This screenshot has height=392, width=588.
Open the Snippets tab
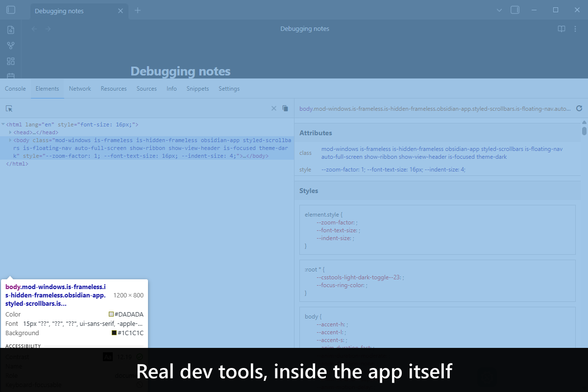[x=197, y=89]
